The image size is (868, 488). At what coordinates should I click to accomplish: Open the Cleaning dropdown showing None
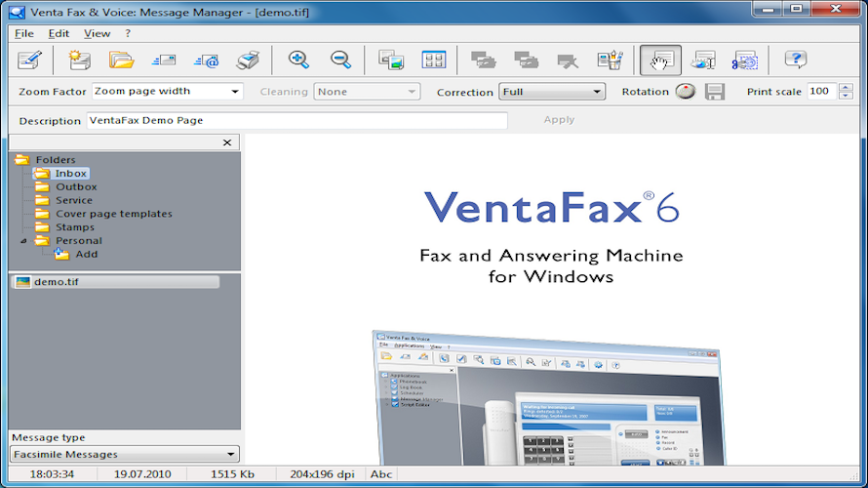click(x=367, y=92)
